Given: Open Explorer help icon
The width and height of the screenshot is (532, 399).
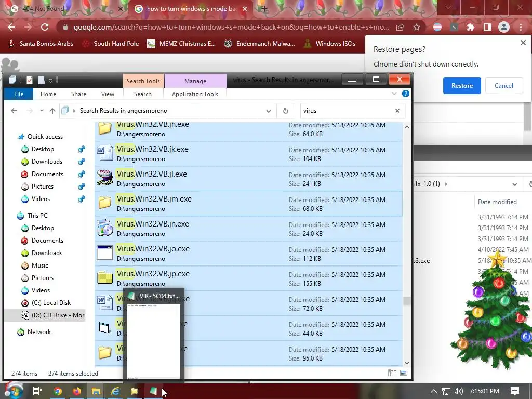Looking at the screenshot, I should coord(405,94).
